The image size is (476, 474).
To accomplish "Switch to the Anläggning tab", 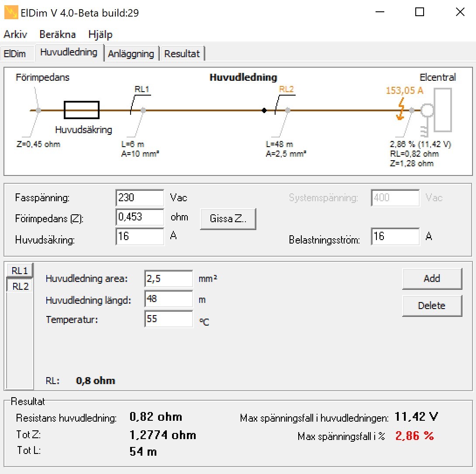I will (131, 54).
